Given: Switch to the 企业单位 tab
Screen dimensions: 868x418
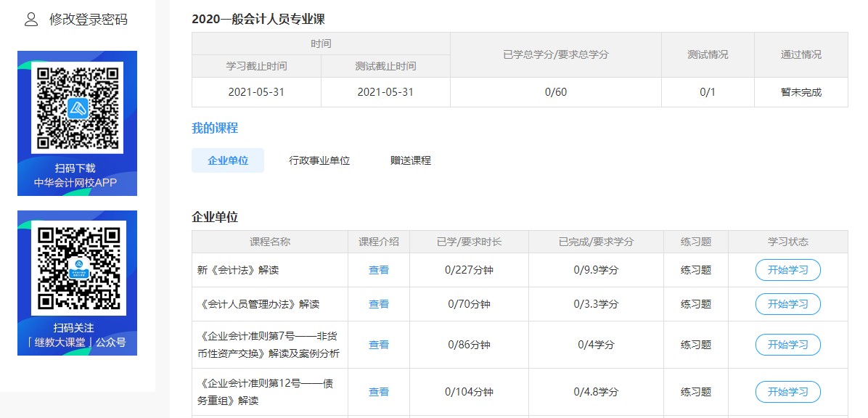Looking at the screenshot, I should coord(228,160).
